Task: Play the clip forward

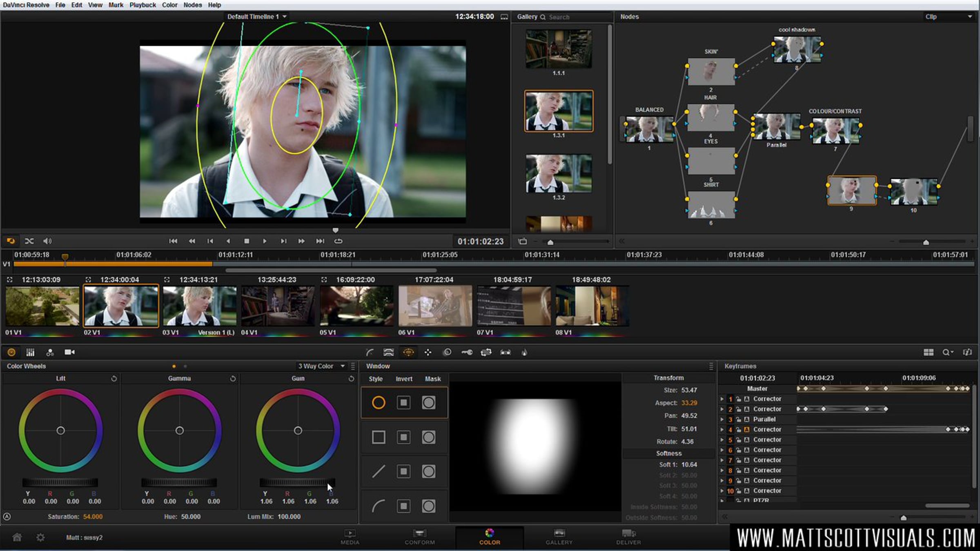Action: (265, 241)
